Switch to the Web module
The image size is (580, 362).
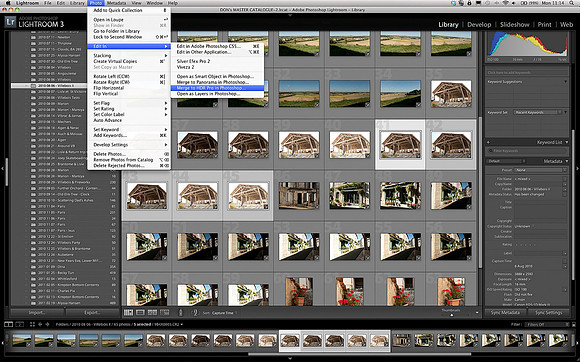[566, 25]
